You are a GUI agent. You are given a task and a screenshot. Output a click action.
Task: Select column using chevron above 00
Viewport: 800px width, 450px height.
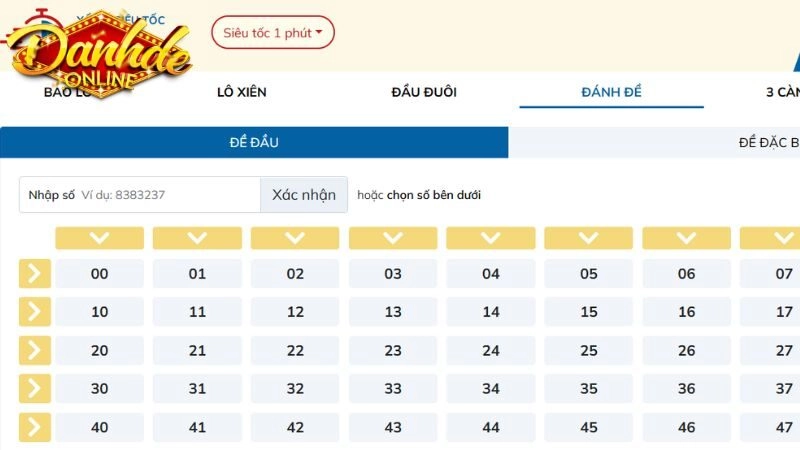pos(99,238)
